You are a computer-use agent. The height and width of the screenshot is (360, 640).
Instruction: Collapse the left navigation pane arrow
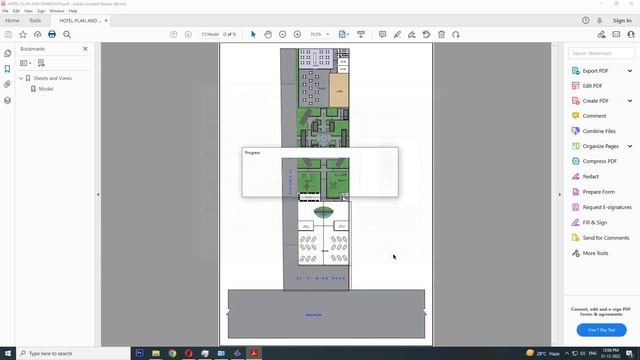click(x=98, y=194)
